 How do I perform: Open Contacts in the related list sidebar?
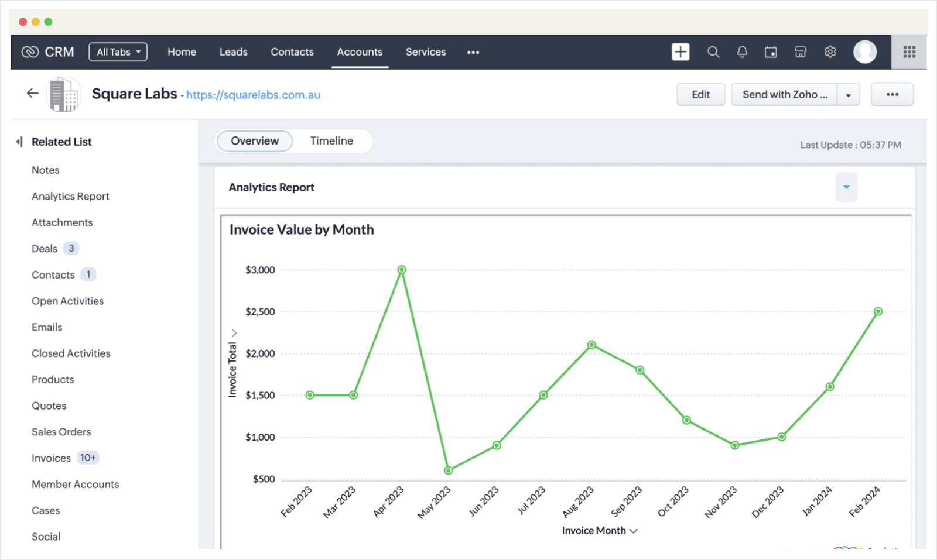(x=53, y=275)
